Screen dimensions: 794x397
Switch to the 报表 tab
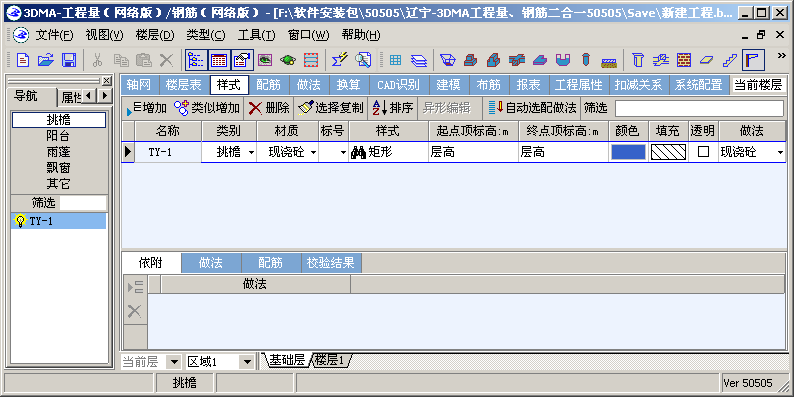tap(529, 85)
